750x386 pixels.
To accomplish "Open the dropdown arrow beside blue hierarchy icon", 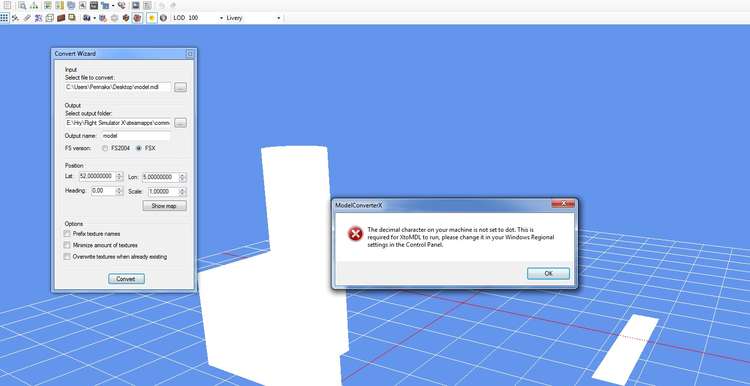I will click(x=113, y=6).
